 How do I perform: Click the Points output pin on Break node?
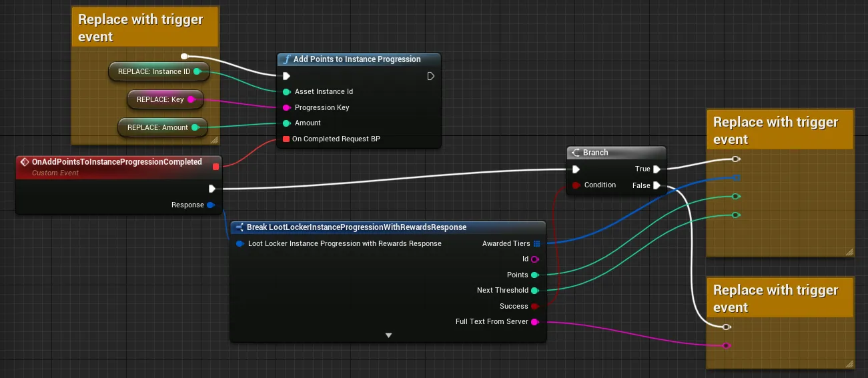pyautogui.click(x=535, y=275)
